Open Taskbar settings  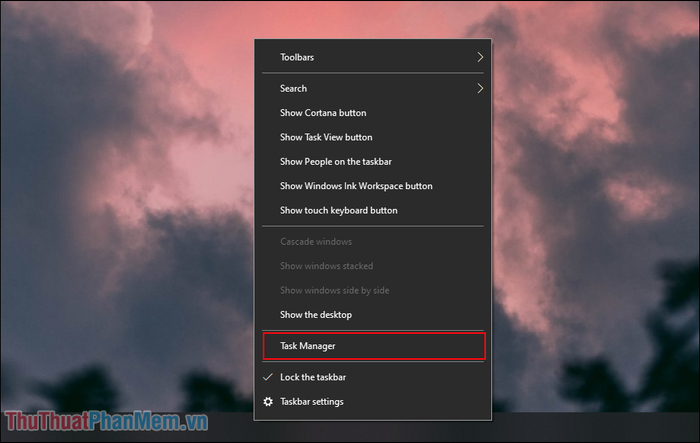[373, 402]
